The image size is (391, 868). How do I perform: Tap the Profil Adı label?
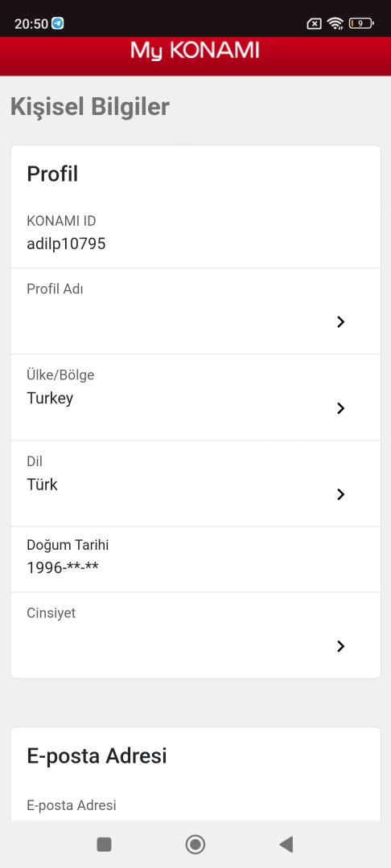pos(55,289)
